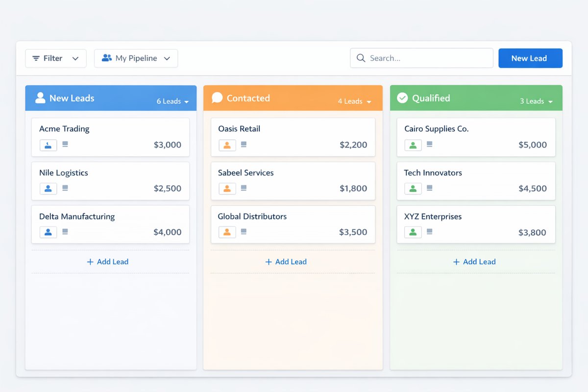The height and width of the screenshot is (392, 588).
Task: Open the Acme Trading lead title
Action: [x=64, y=129]
